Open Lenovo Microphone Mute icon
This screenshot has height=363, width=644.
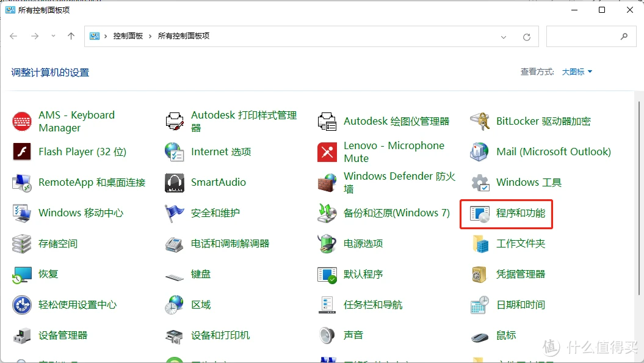tap(327, 152)
